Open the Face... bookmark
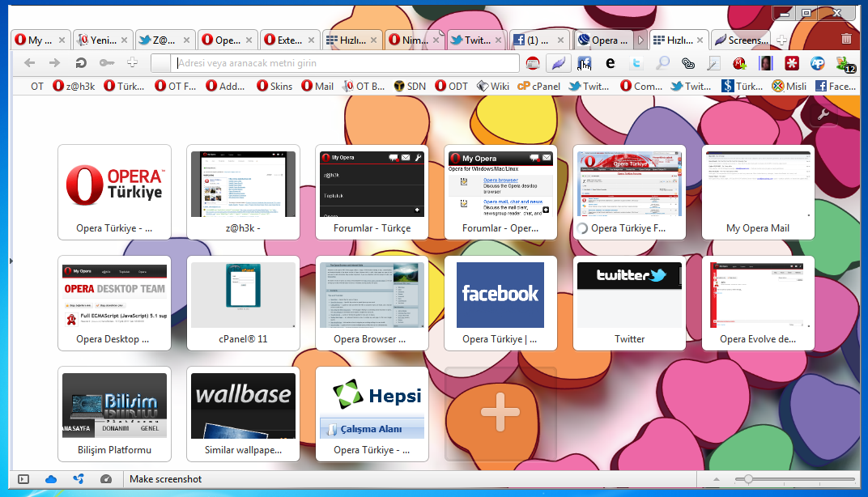The image size is (868, 497). point(836,87)
